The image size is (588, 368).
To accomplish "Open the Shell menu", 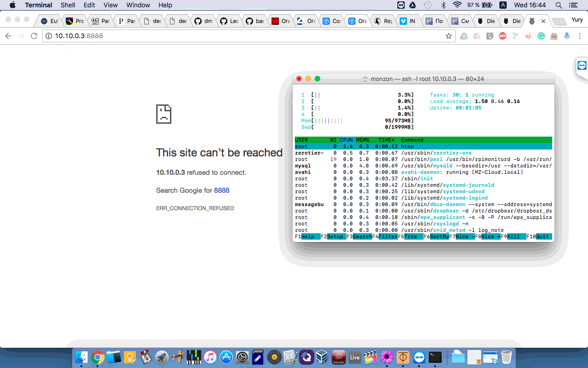I will pyautogui.click(x=68, y=5).
